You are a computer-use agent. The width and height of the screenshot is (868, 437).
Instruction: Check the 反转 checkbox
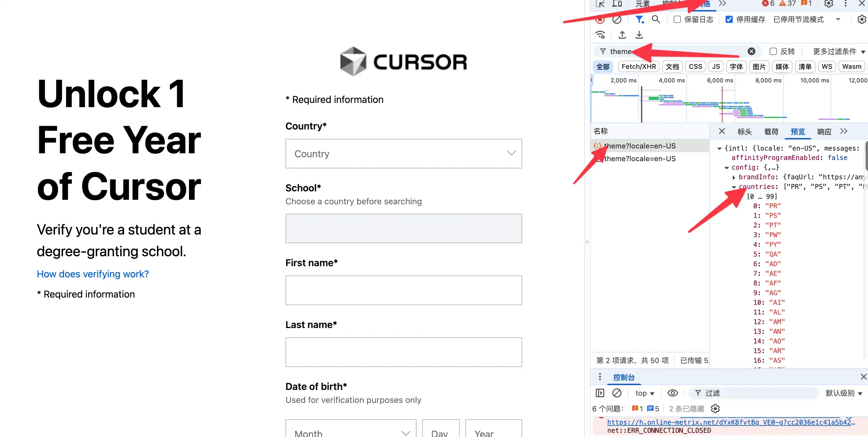click(773, 51)
